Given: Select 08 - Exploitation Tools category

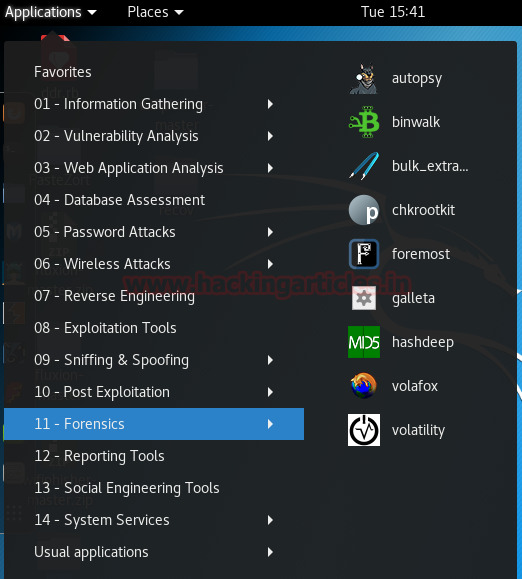Looking at the screenshot, I should (x=154, y=328).
